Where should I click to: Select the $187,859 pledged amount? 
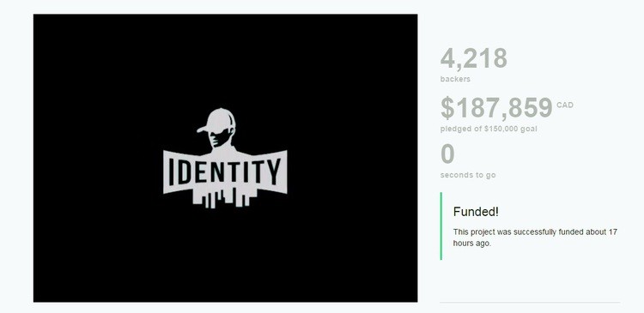coord(496,108)
